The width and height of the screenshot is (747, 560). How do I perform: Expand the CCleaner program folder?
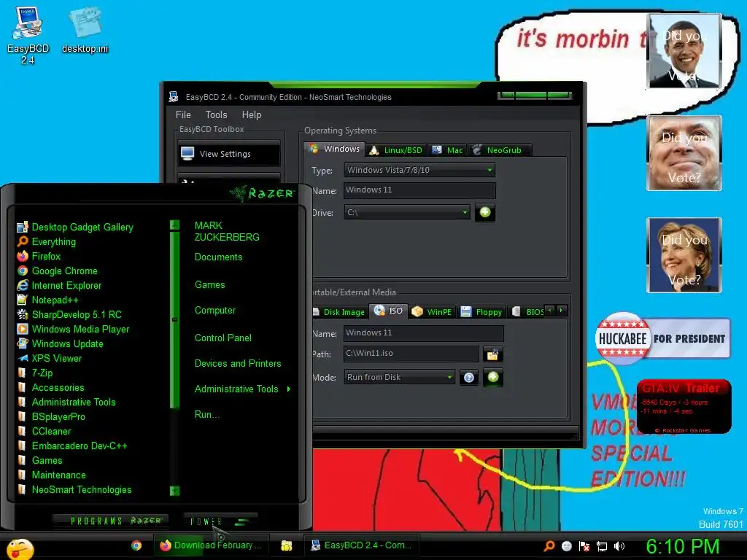[x=44, y=432]
